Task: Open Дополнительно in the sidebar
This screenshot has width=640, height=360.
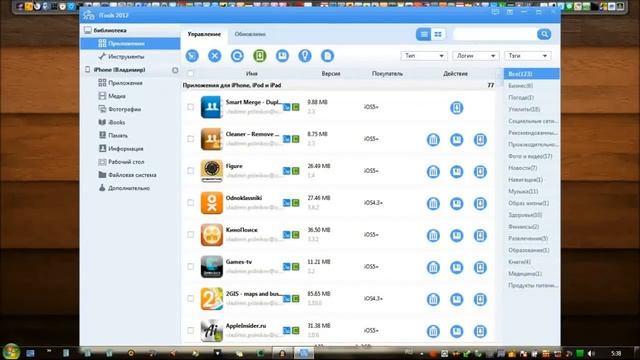Action: point(129,188)
